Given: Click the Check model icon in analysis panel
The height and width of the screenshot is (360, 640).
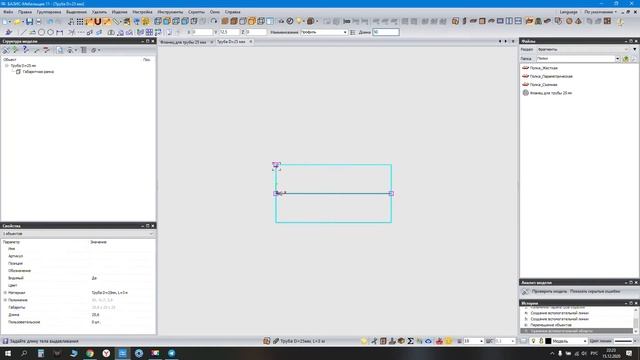Looking at the screenshot, I should pos(525,291).
